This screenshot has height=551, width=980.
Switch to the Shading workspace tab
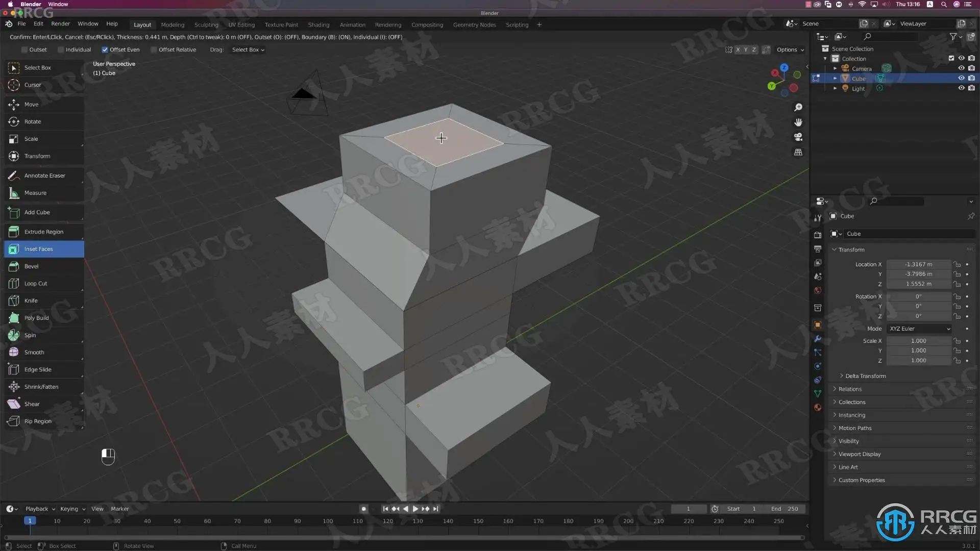pyautogui.click(x=318, y=25)
